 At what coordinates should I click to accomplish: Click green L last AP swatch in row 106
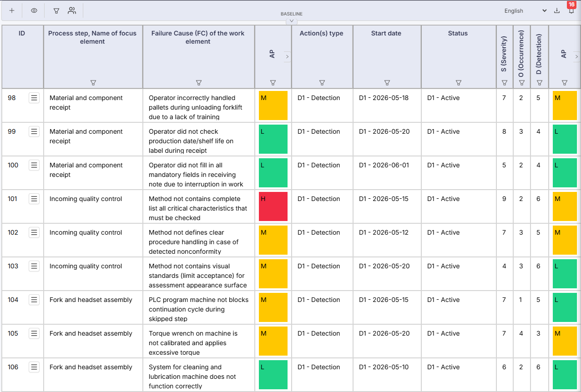(x=565, y=375)
